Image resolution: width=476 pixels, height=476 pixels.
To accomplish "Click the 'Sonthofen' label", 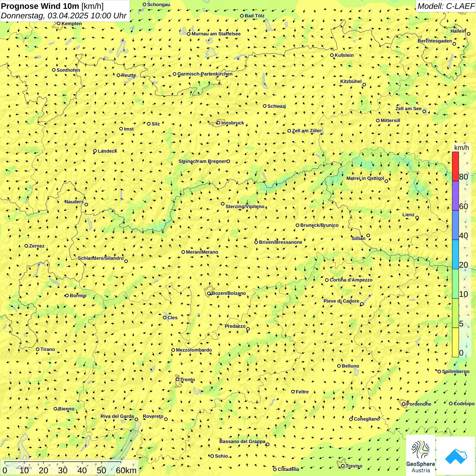I will click(68, 70).
